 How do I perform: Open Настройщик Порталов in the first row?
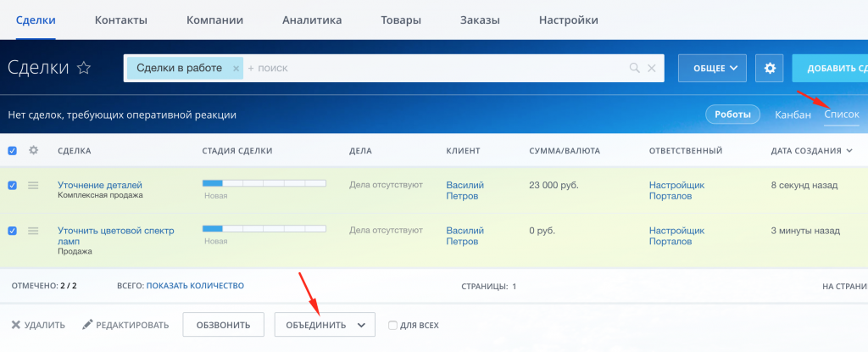click(676, 191)
